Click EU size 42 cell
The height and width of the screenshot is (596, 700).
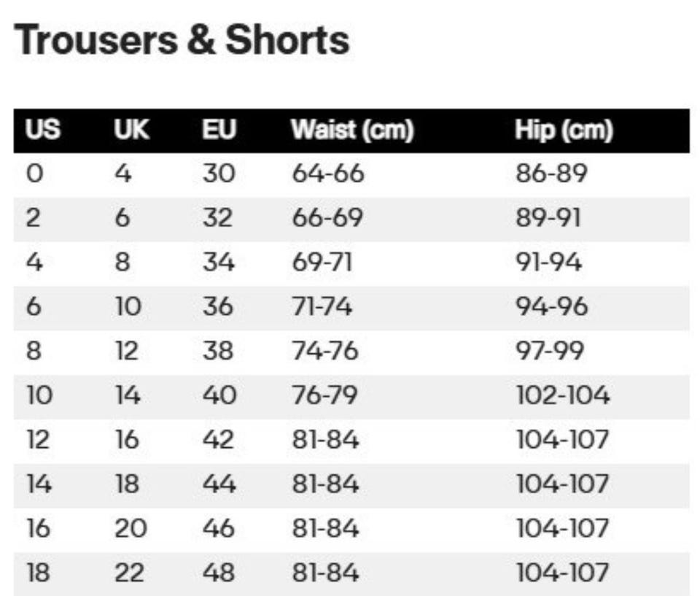click(219, 441)
